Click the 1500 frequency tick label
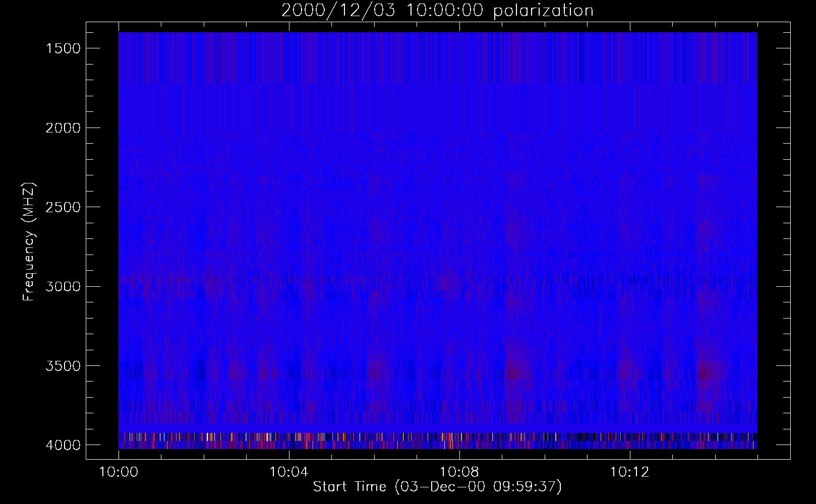Screen dimensions: 816x504 click(x=63, y=48)
